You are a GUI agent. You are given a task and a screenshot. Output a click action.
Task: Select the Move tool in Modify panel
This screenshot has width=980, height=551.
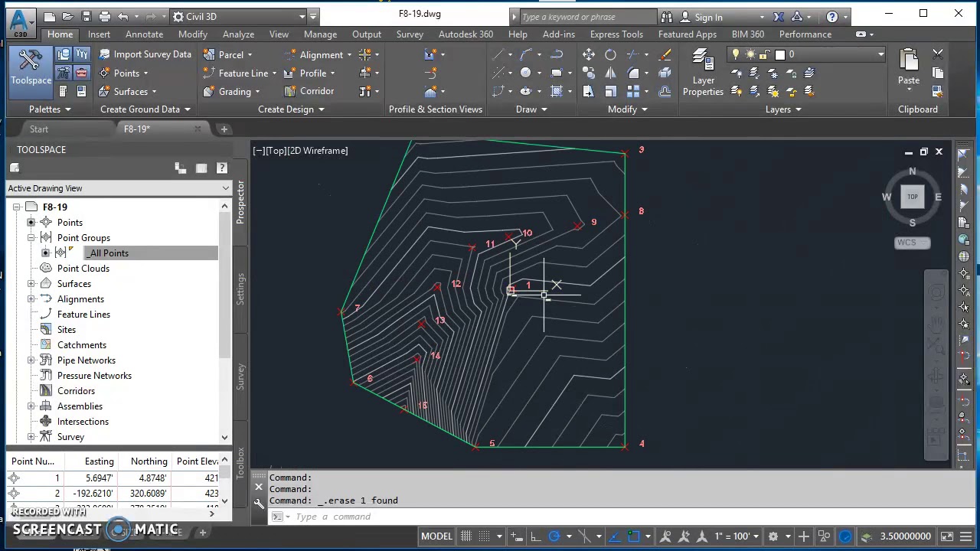tap(588, 54)
